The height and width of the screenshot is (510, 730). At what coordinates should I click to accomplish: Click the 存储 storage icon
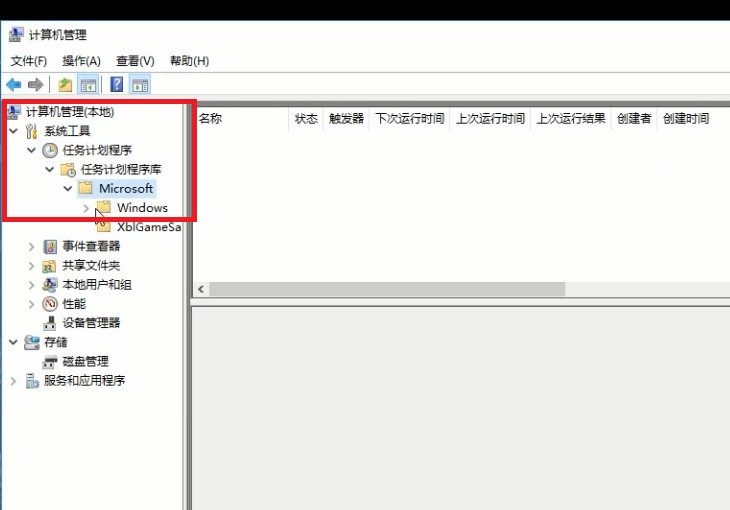pyautogui.click(x=32, y=342)
